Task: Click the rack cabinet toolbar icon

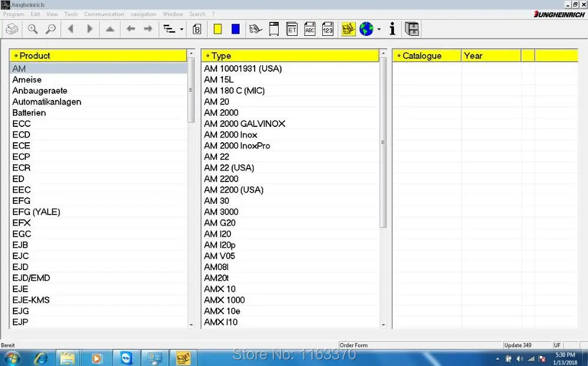Action: click(x=274, y=29)
